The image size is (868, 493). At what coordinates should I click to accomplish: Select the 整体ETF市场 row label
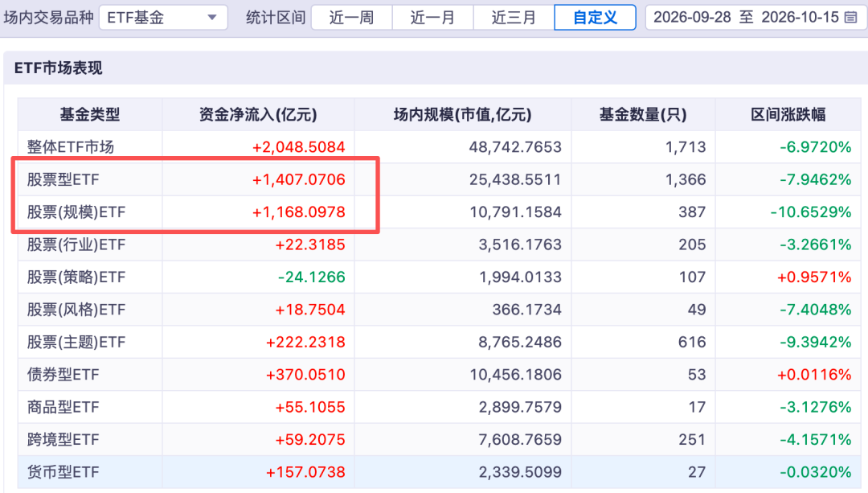70,147
